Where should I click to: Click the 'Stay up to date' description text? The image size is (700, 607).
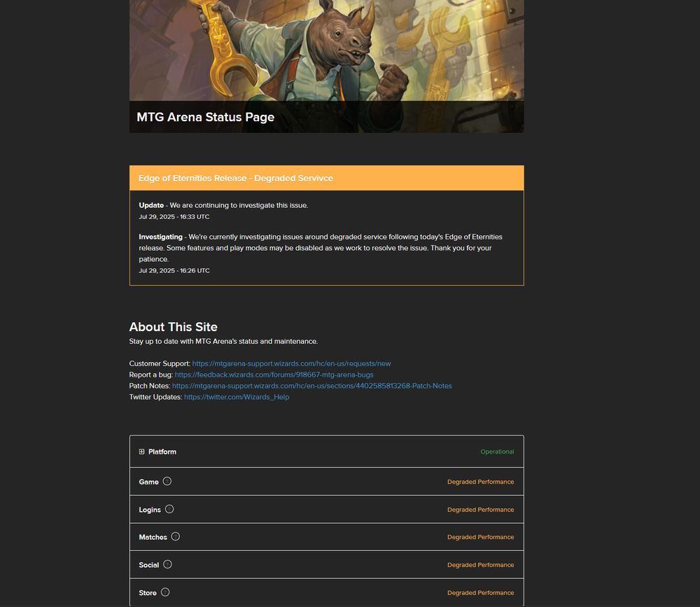[223, 341]
